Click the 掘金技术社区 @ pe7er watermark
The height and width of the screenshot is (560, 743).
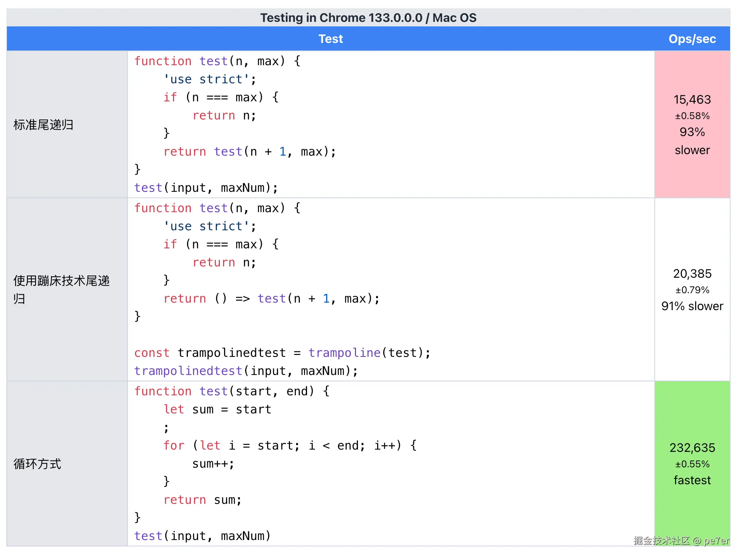click(x=681, y=541)
